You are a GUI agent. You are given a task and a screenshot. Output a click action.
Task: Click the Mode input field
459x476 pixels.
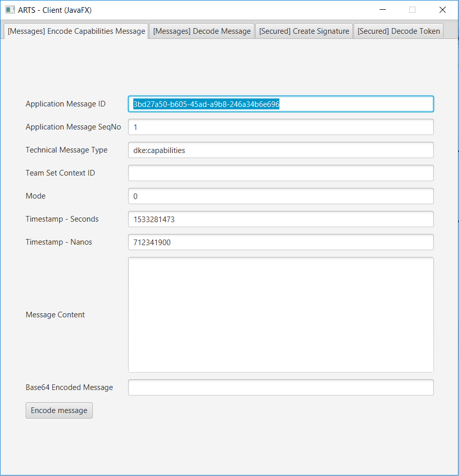[x=280, y=196]
